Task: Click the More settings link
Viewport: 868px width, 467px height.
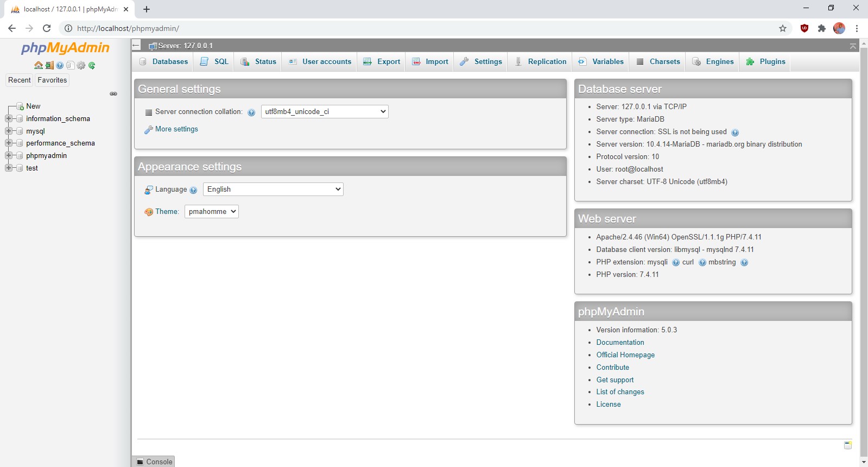Action: tap(176, 129)
